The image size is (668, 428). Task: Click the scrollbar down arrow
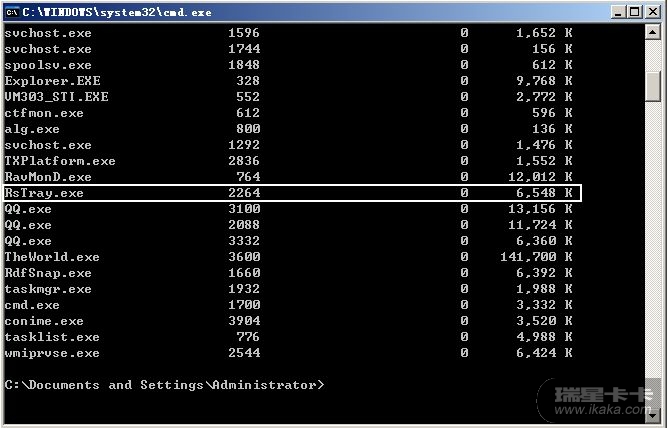(653, 415)
